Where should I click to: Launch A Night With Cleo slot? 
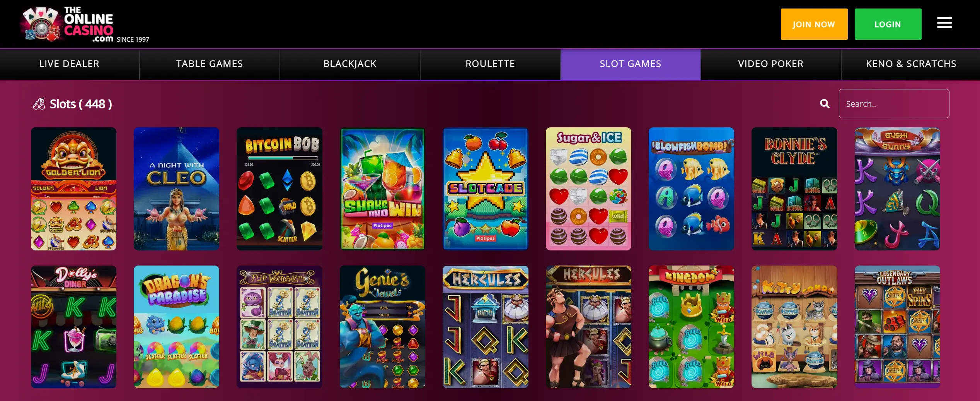point(176,189)
